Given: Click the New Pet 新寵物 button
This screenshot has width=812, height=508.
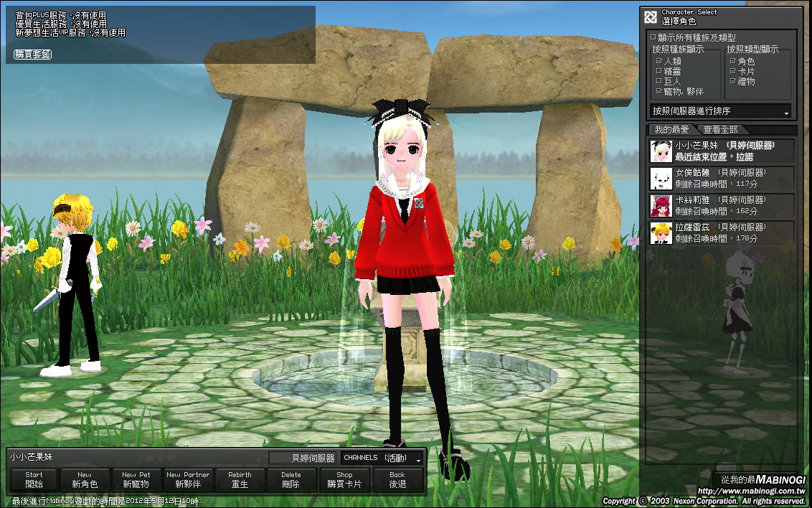Looking at the screenshot, I should pos(136,479).
